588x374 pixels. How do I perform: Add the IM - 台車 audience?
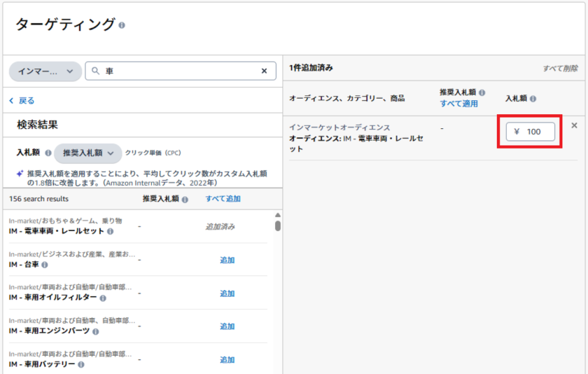[x=227, y=260]
